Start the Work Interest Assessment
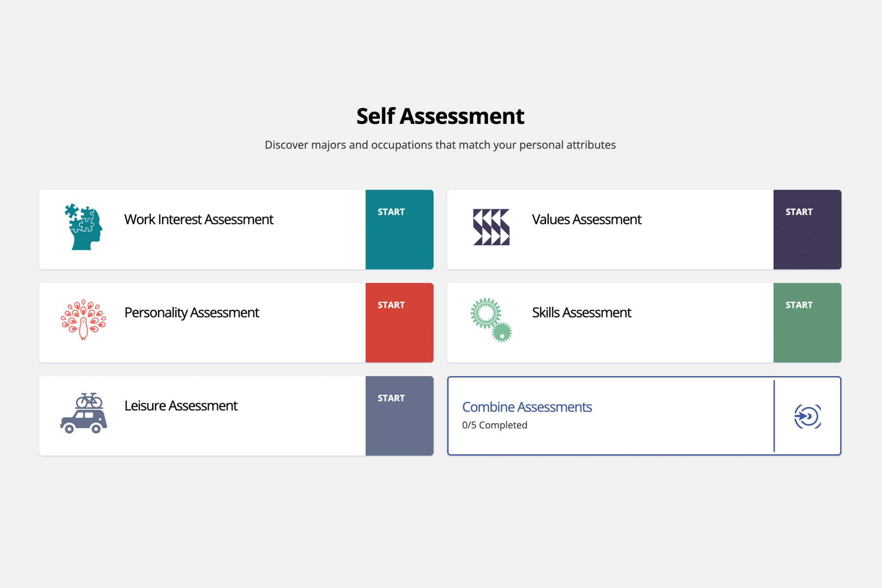This screenshot has width=882, height=588. 399,229
